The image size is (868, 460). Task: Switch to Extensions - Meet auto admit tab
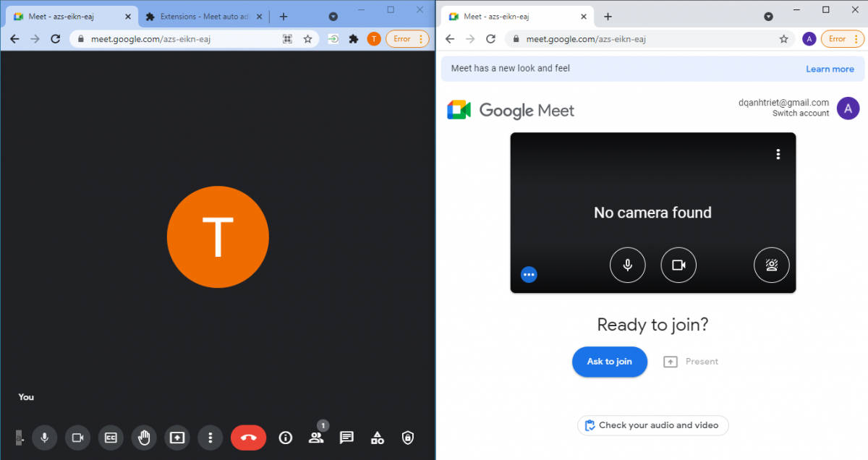(x=203, y=17)
